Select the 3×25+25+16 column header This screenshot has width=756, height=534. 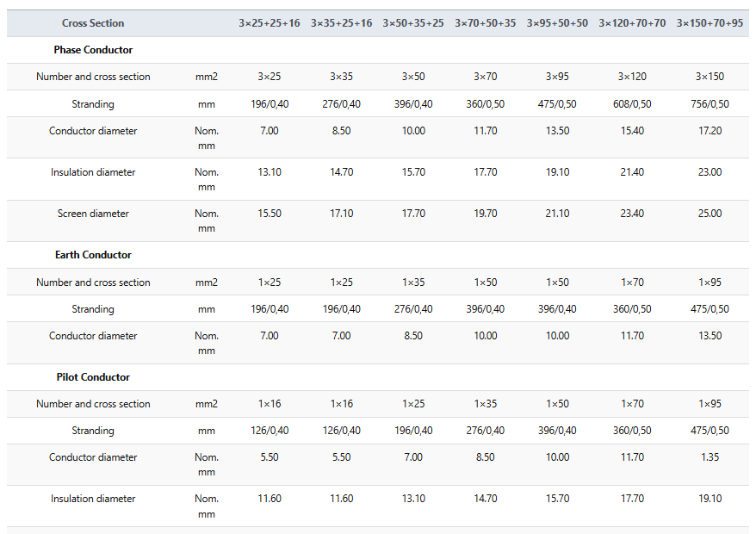pos(269,23)
